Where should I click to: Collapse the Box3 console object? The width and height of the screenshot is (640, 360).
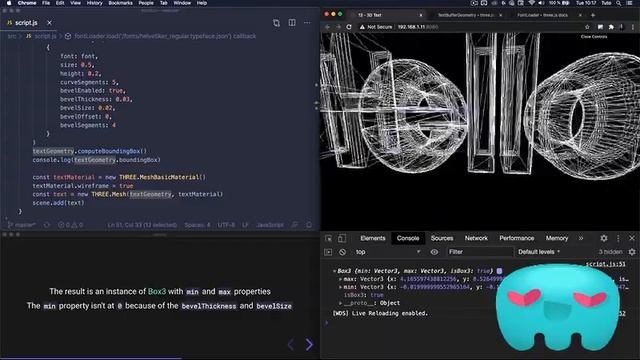[x=334, y=271]
